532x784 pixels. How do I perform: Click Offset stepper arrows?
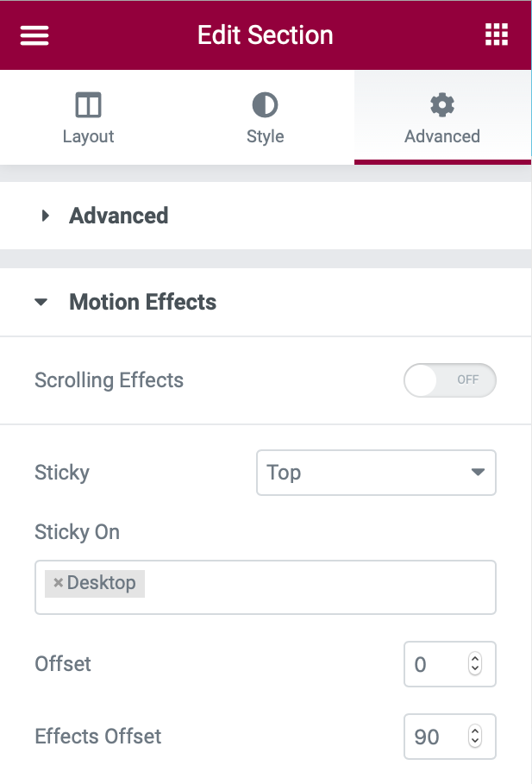coord(474,664)
